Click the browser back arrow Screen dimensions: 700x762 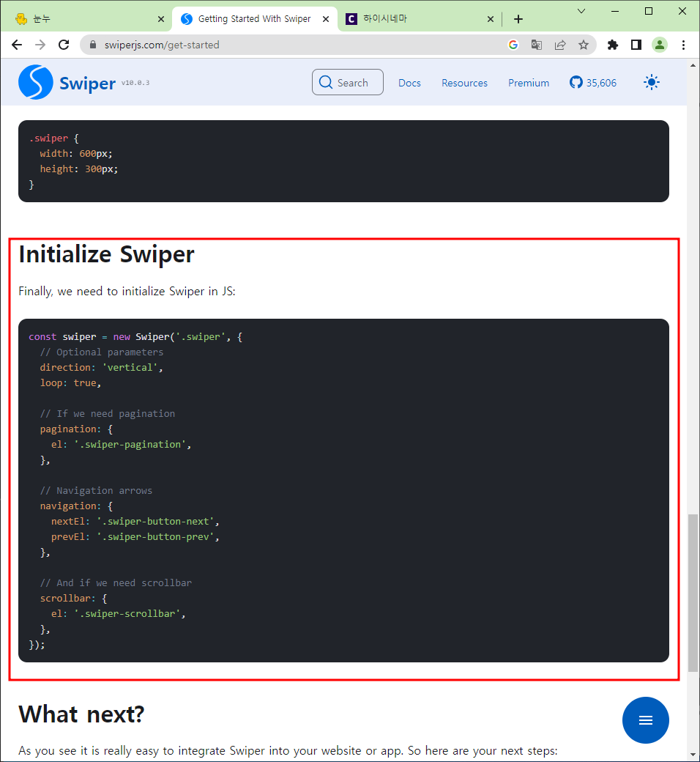coord(17,45)
